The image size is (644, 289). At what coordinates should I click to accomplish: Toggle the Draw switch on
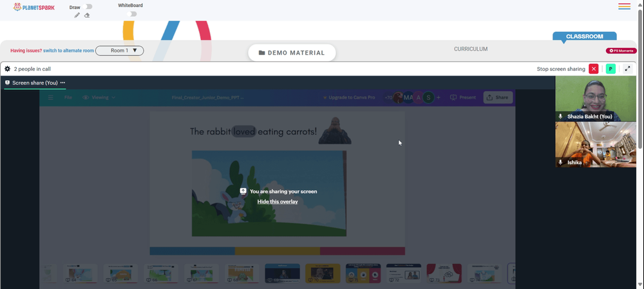tap(88, 6)
